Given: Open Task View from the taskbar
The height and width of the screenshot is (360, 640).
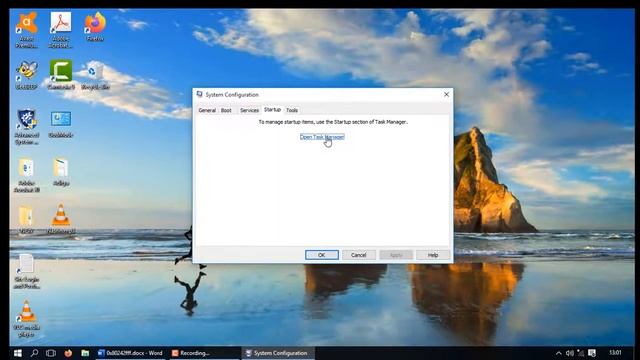Looking at the screenshot, I should pyautogui.click(x=51, y=353).
